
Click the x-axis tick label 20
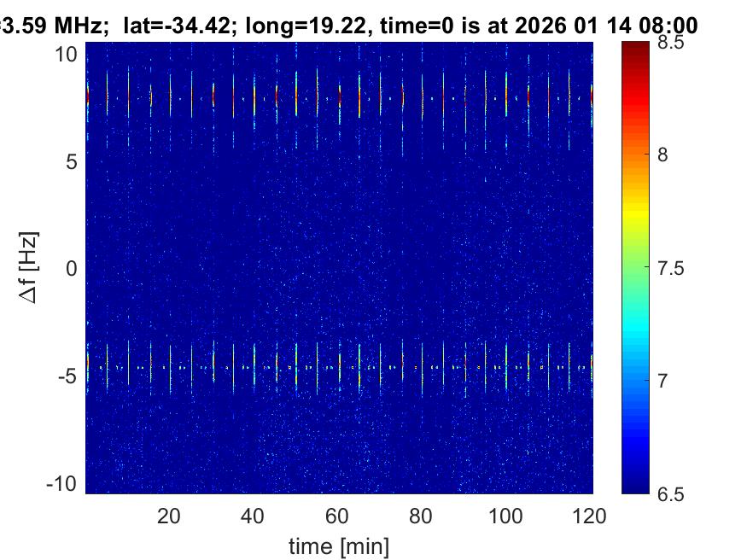[x=169, y=515]
